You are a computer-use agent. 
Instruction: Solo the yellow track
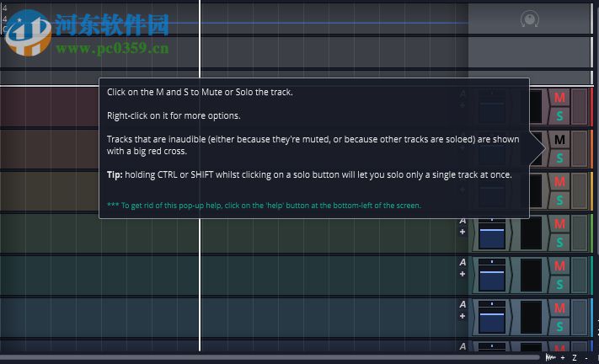[x=559, y=200]
